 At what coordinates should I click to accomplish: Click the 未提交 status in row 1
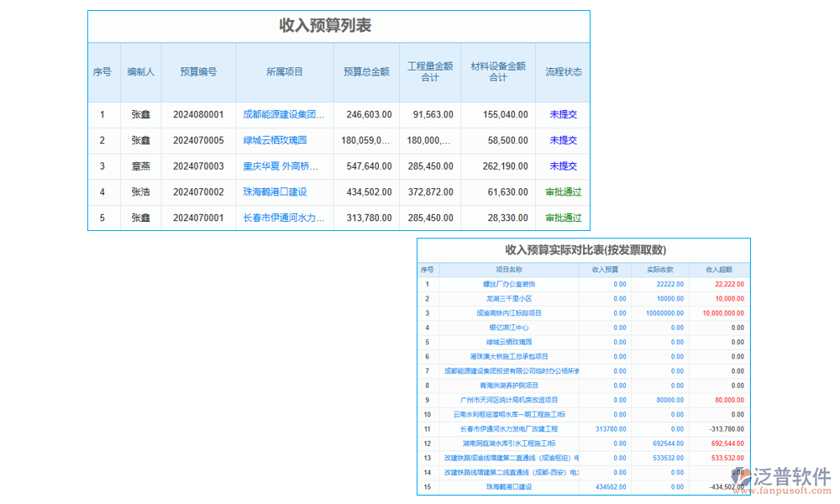tap(563, 114)
